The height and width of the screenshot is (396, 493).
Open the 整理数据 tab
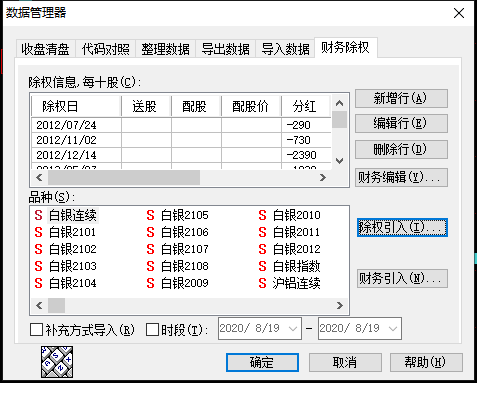[166, 49]
